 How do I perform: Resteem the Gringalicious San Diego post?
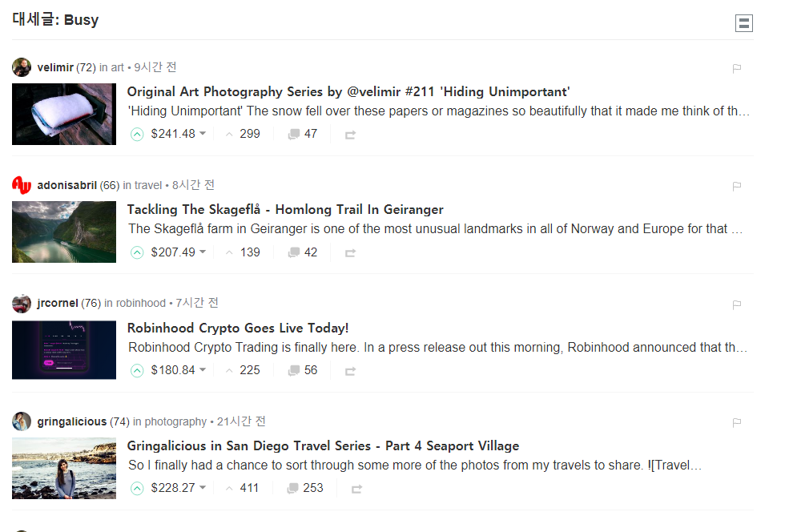356,489
